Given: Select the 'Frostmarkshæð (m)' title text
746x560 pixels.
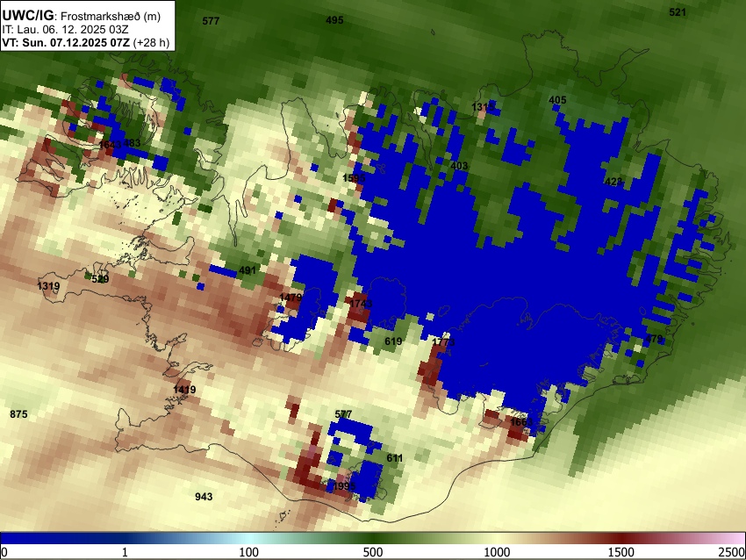Looking at the screenshot, I should coord(111,17).
